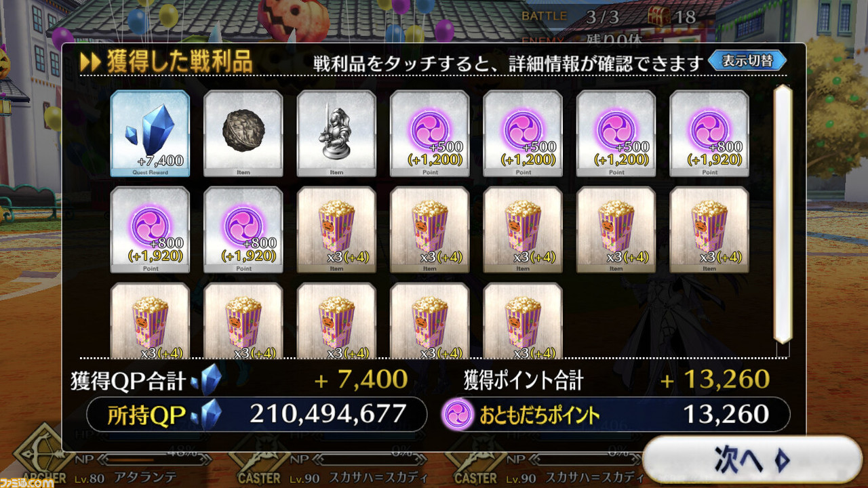Select the first +800 point icon in second row
This screenshot has height=488, width=868.
coord(150,230)
